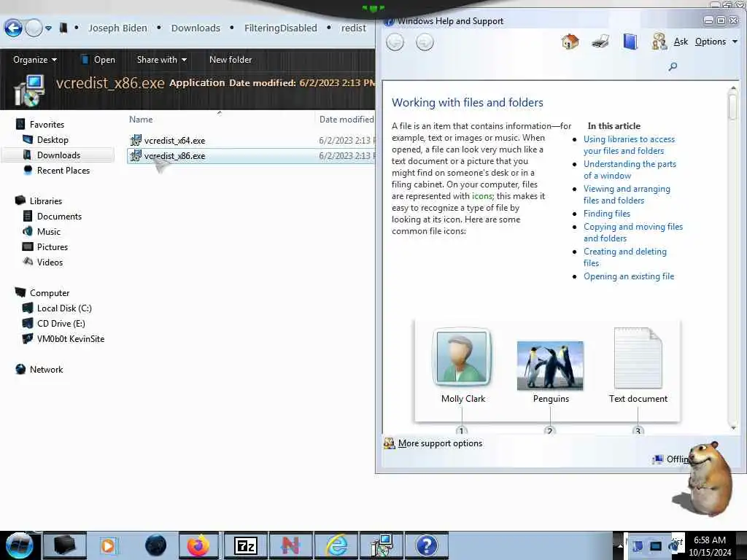
Task: Click the Penguins picture thumbnail
Action: [550, 365]
